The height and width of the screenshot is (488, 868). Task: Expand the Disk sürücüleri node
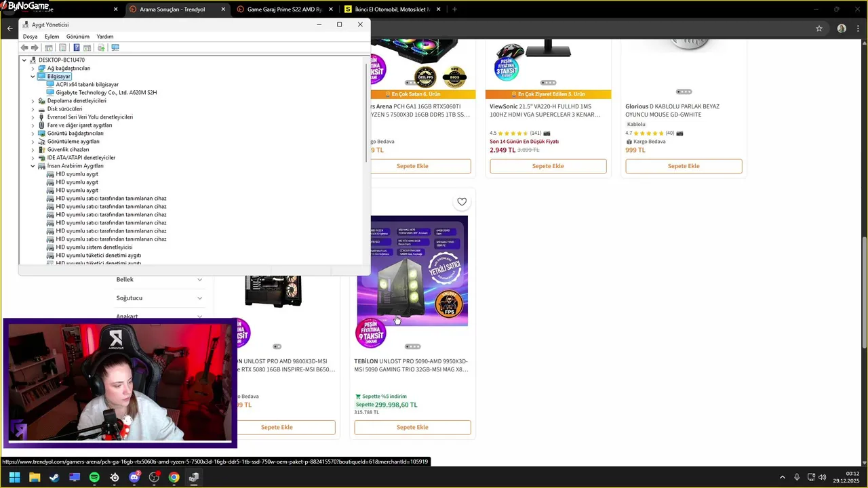point(33,108)
